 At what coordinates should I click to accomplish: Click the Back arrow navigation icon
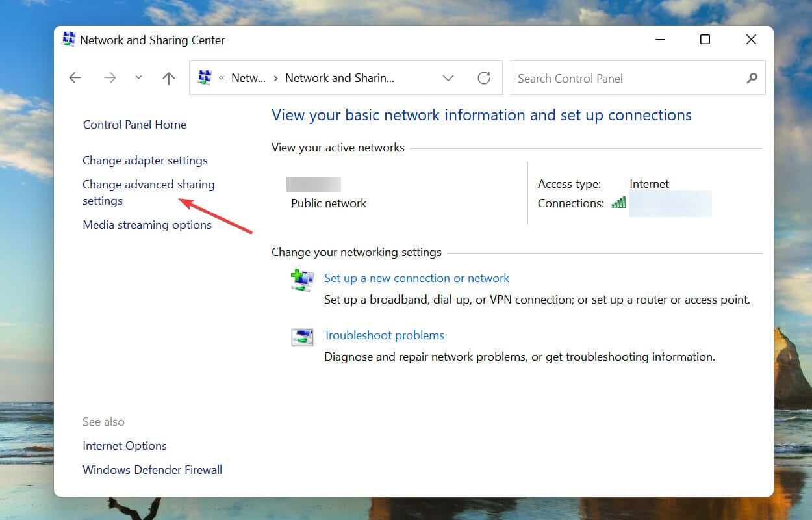[75, 78]
